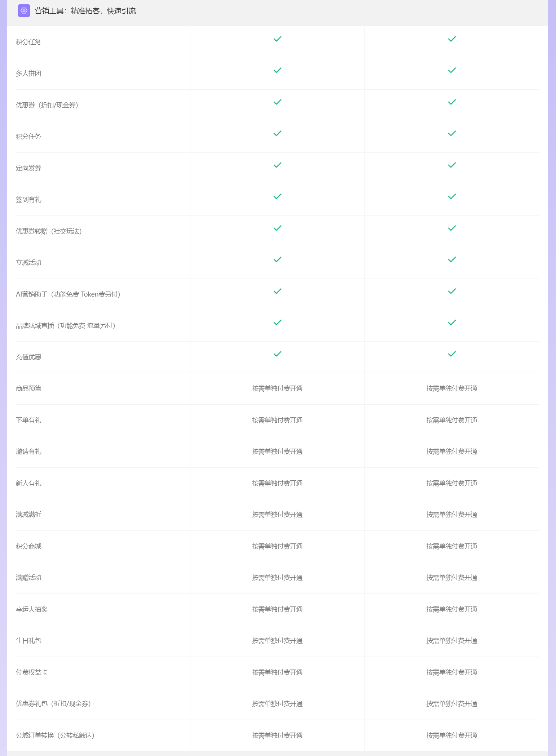Click the 优惠券礼包（折扣/现金券） row label
The height and width of the screenshot is (756, 556).
53,704
